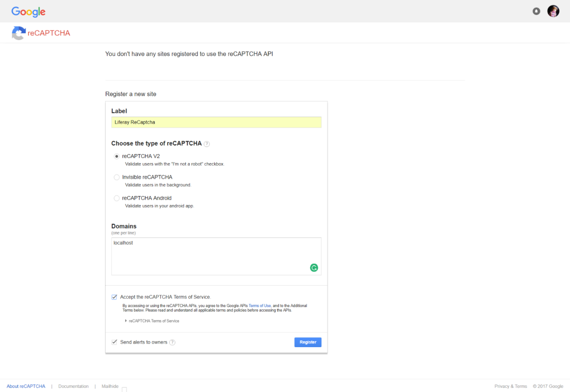Select the reCAPTCHA V2 radio option
570x392 pixels.
pyautogui.click(x=117, y=156)
